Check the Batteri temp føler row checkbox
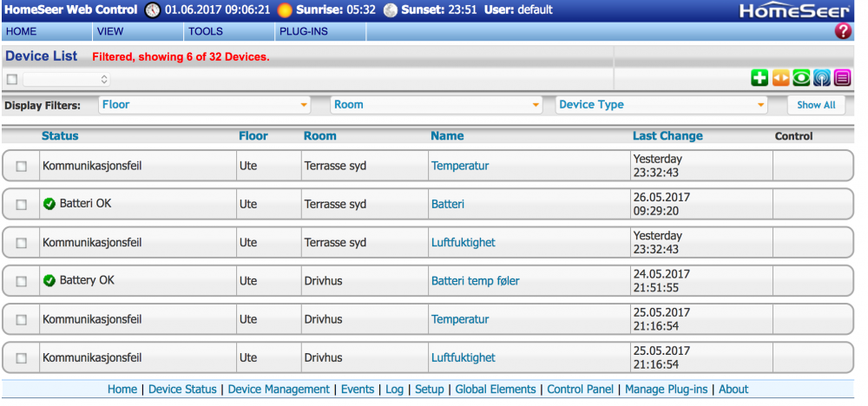The width and height of the screenshot is (868, 406). point(22,281)
